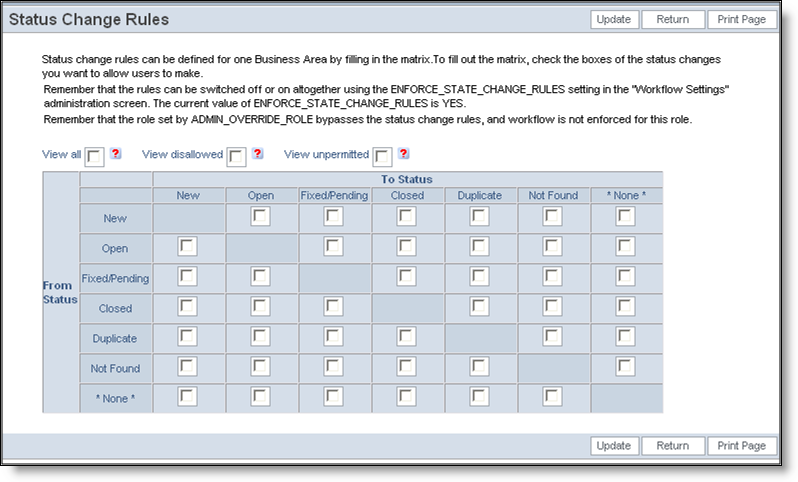Allow change from Not Found to None
Image resolution: width=798 pixels, height=482 pixels.
point(625,366)
